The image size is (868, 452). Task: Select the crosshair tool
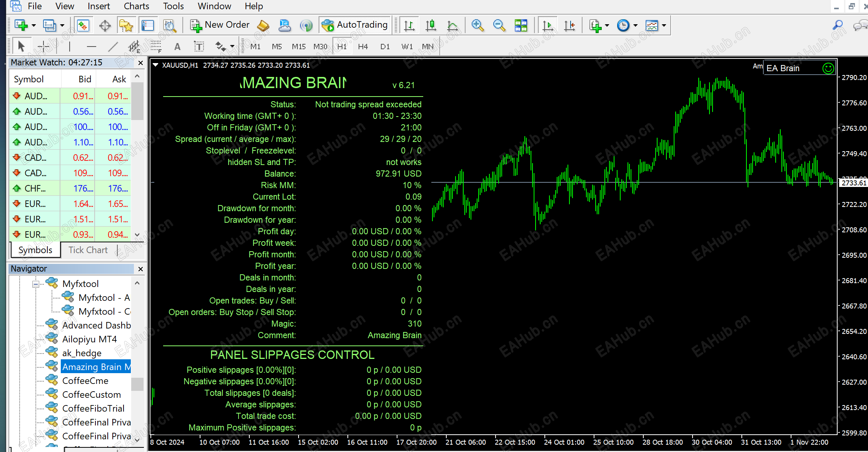pyautogui.click(x=43, y=47)
